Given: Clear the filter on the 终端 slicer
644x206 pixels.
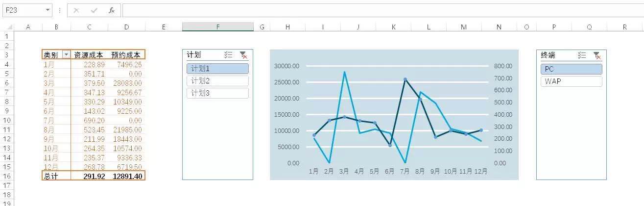Looking at the screenshot, I should point(596,55).
